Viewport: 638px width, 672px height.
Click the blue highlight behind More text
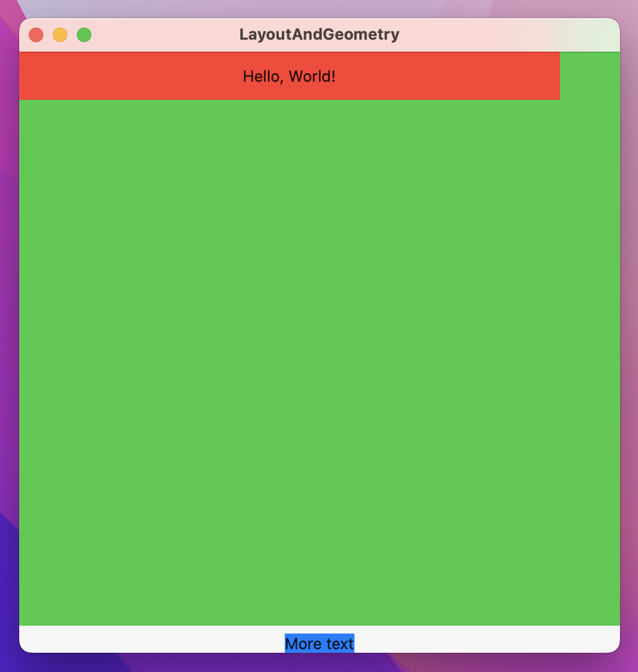pos(318,644)
